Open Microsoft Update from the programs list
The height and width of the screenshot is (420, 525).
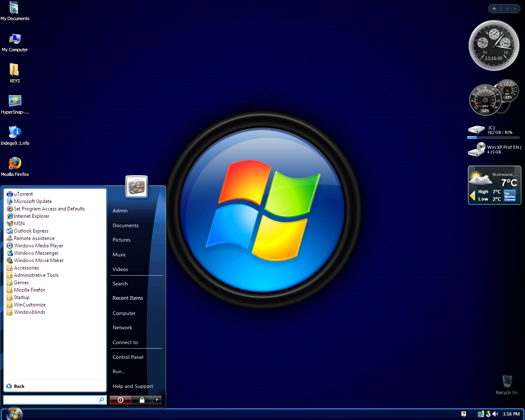coord(29,201)
